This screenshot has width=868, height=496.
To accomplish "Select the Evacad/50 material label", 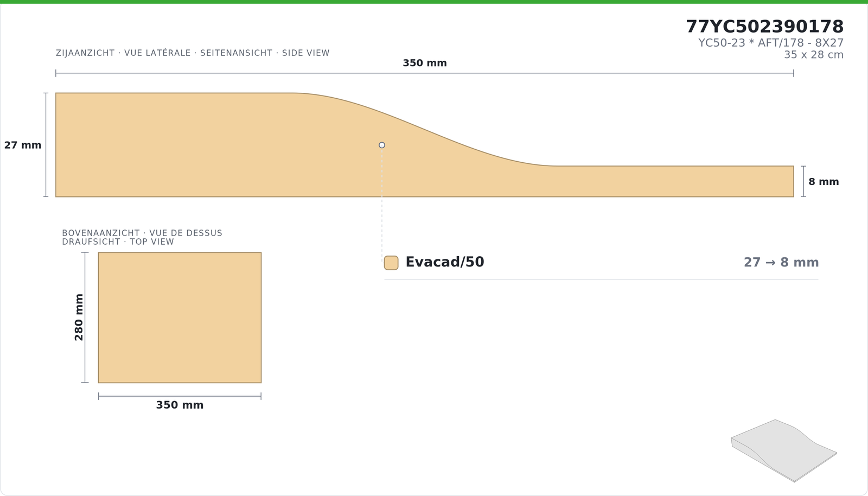I will click(x=445, y=262).
